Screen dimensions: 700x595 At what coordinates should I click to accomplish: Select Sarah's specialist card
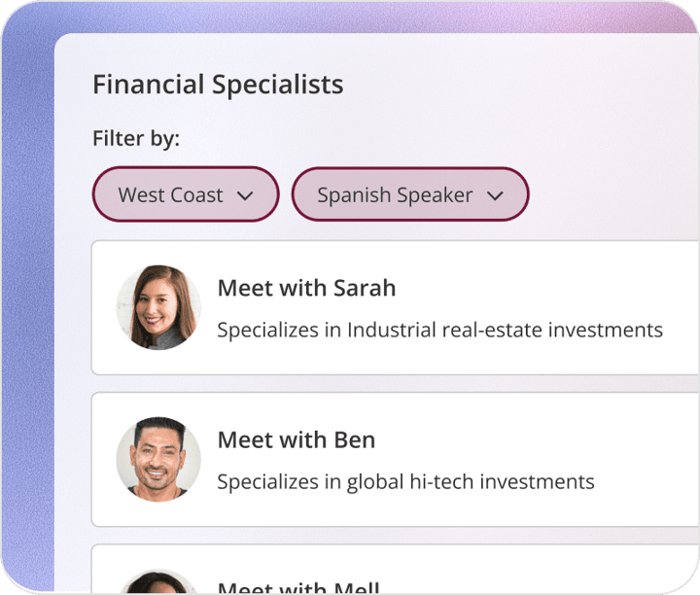(395, 307)
